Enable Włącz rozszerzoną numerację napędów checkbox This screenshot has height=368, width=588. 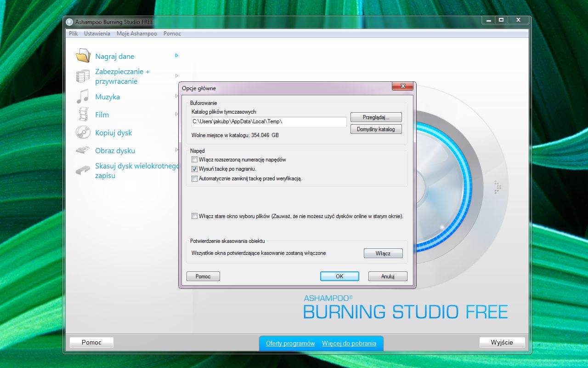[x=194, y=160]
